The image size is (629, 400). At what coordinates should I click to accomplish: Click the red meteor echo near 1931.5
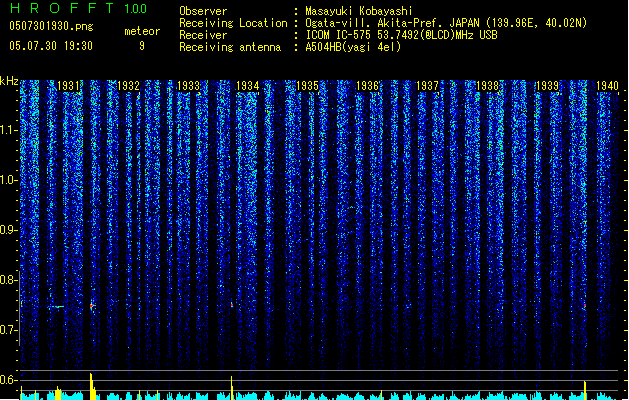click(x=92, y=306)
